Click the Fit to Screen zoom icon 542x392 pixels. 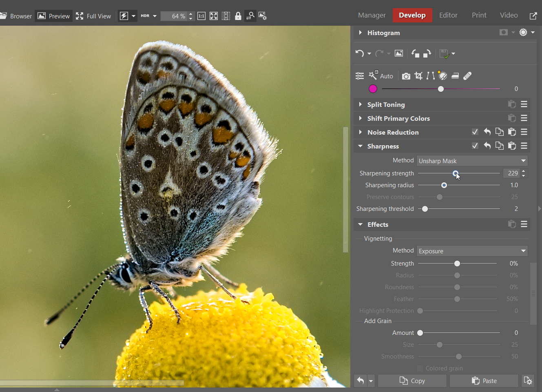213,16
